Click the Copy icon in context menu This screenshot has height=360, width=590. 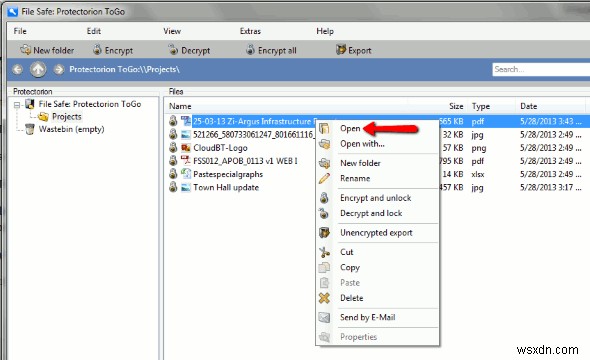tap(324, 267)
